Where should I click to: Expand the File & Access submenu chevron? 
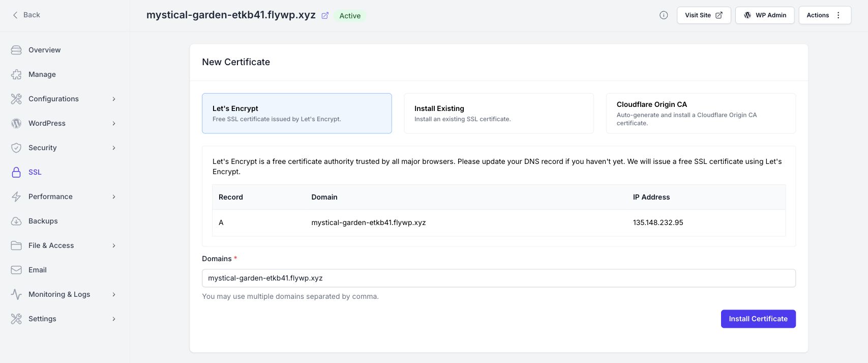click(114, 245)
